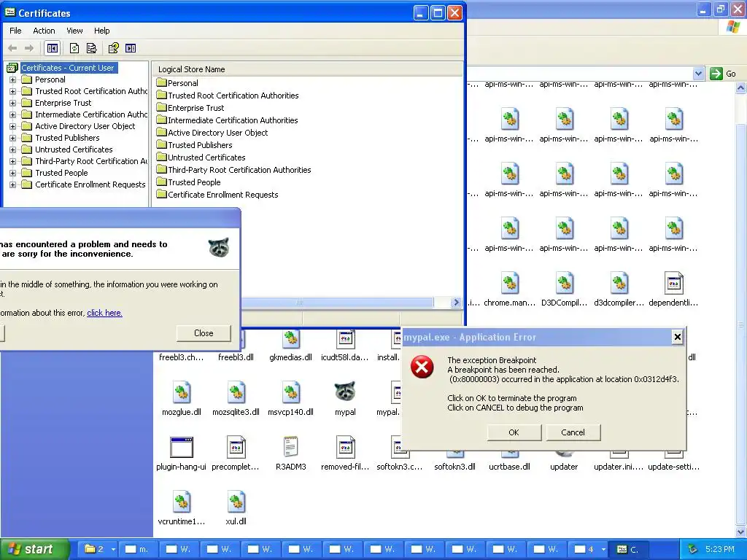Open the Windows start button
Viewport: 747px width, 560px height.
pos(34,549)
